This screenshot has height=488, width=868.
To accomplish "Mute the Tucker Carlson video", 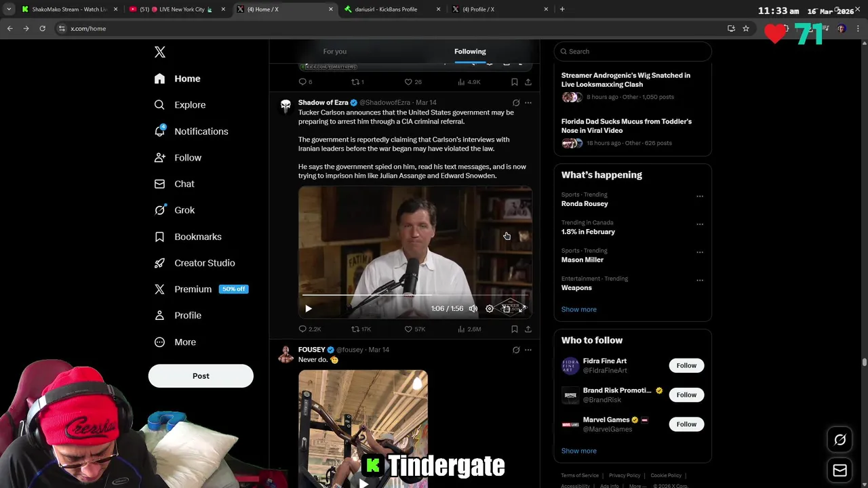I will click(473, 309).
